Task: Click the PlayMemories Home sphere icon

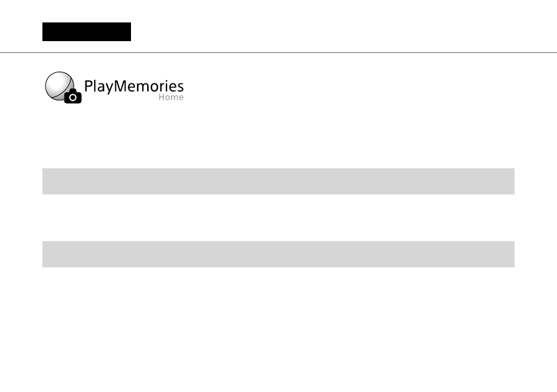Action: click(x=59, y=86)
